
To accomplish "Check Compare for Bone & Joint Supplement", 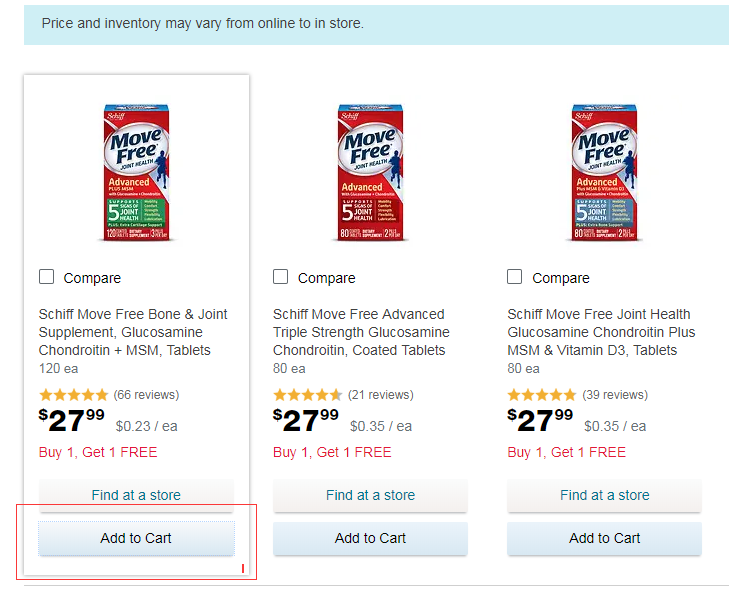I will pyautogui.click(x=47, y=277).
